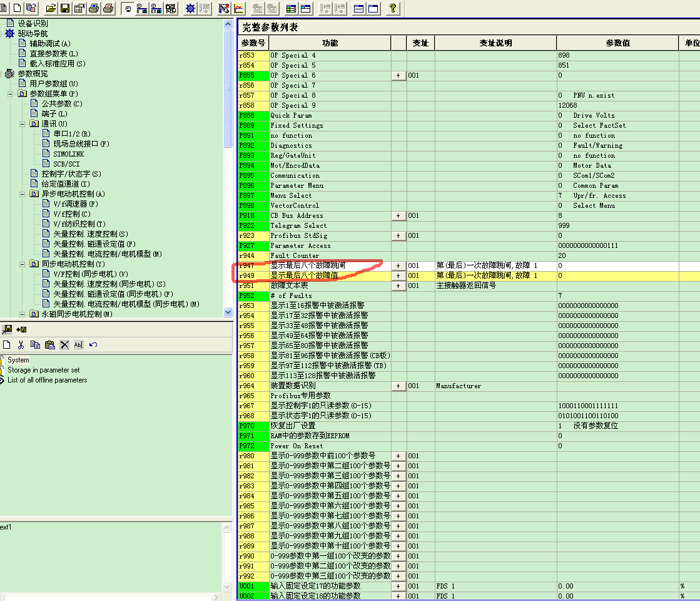Click the delete X icon in lower panel

64,345
